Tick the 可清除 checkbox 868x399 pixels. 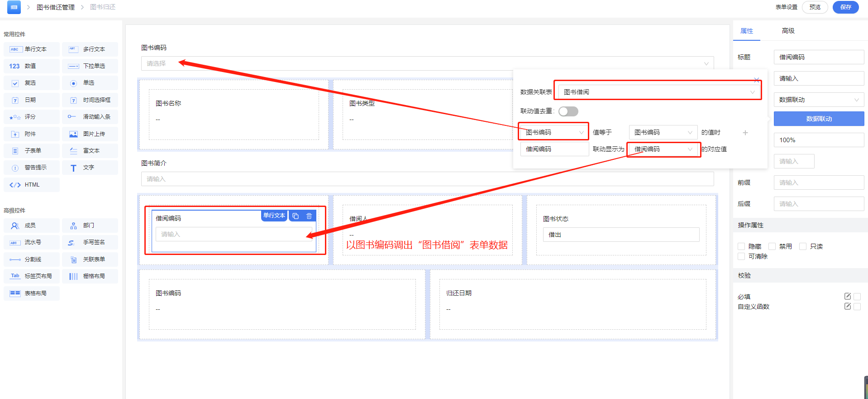click(741, 256)
